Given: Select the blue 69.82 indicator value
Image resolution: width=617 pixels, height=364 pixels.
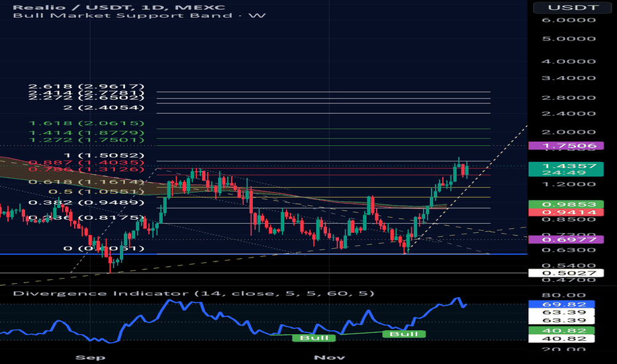Looking at the screenshot, I should point(561,304).
